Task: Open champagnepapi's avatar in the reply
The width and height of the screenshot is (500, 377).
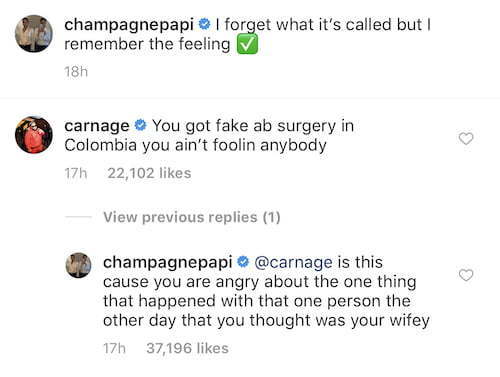Action: [78, 265]
